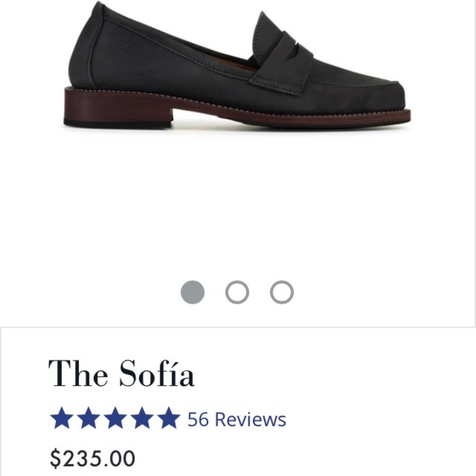Switch to the second carousel image dot
The height and width of the screenshot is (476, 476).
(237, 292)
